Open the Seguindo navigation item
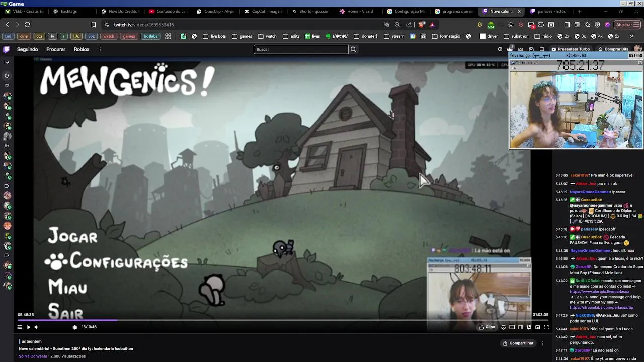 coord(28,49)
